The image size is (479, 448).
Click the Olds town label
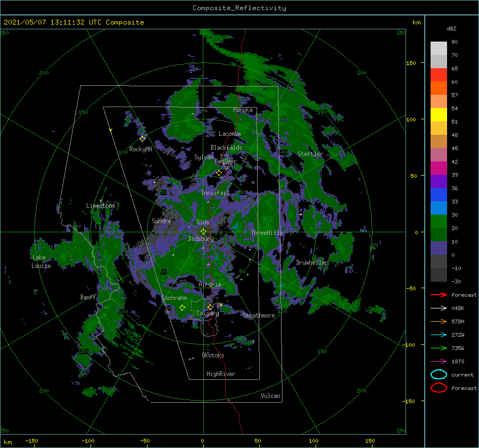tap(203, 222)
